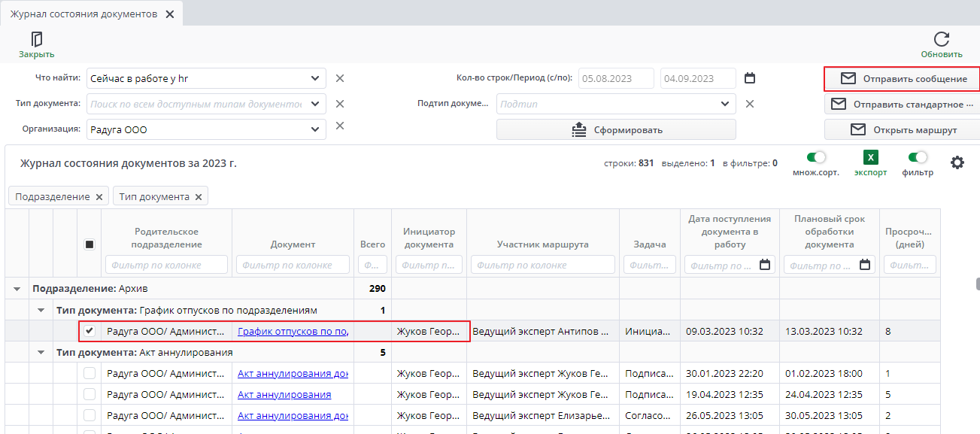Collapse the Подразделение: Архив group
This screenshot has height=434, width=980.
(x=17, y=289)
